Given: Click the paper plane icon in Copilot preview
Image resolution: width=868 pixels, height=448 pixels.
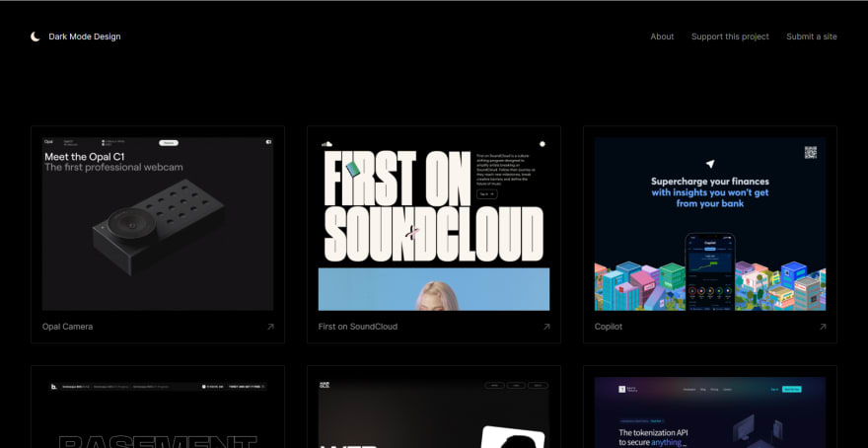Looking at the screenshot, I should point(710,164).
